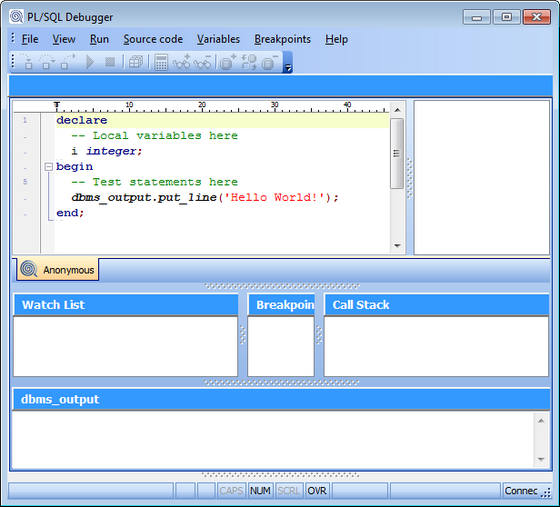This screenshot has height=507, width=560.
Task: Remove a breakpoint with the minus breakpoint icon
Action: [x=270, y=62]
